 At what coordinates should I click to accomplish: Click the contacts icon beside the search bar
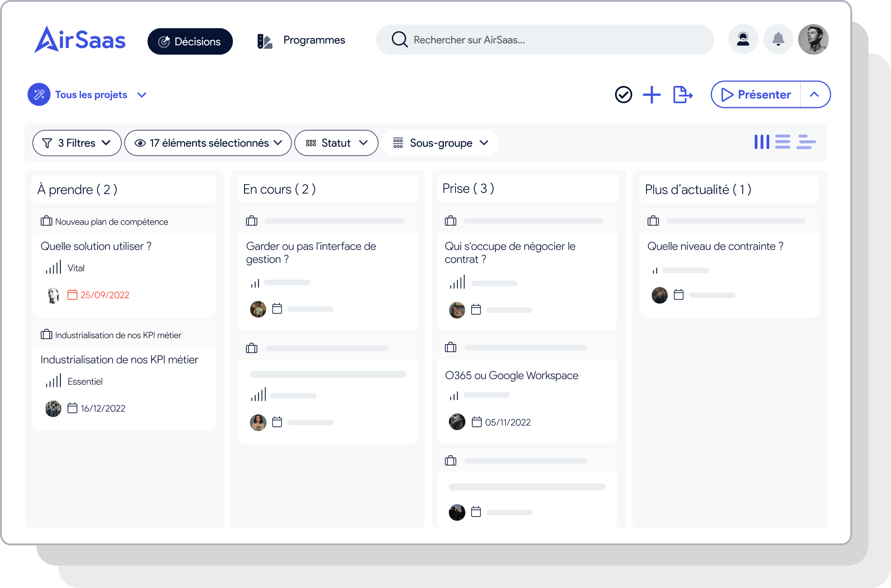coord(743,39)
